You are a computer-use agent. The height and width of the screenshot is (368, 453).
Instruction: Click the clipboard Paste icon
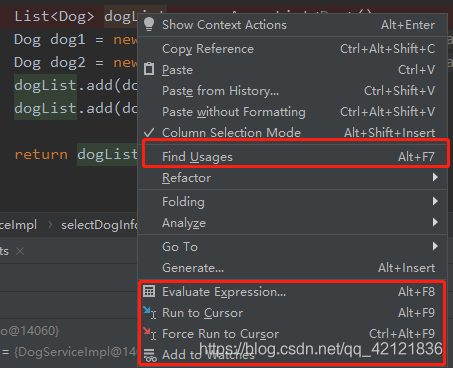click(x=149, y=69)
